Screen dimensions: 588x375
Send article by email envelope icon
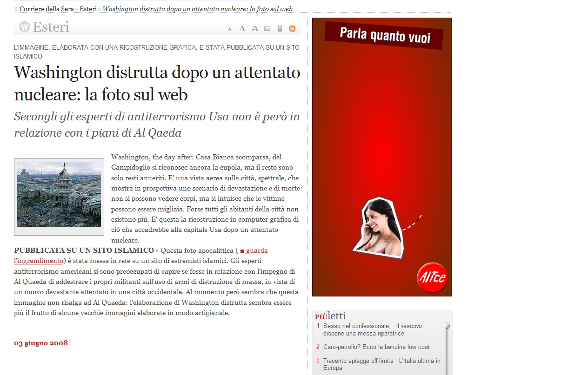[267, 29]
